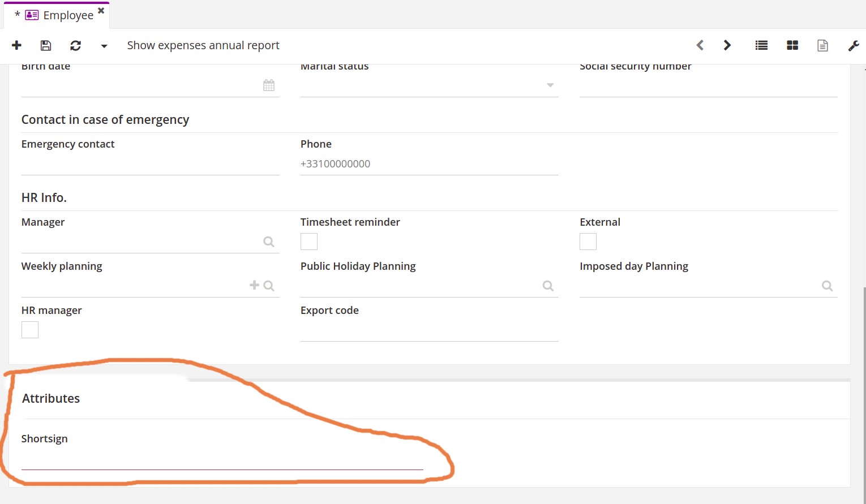Refresh the form with the reload icon
The height and width of the screenshot is (504, 866).
pos(75,45)
